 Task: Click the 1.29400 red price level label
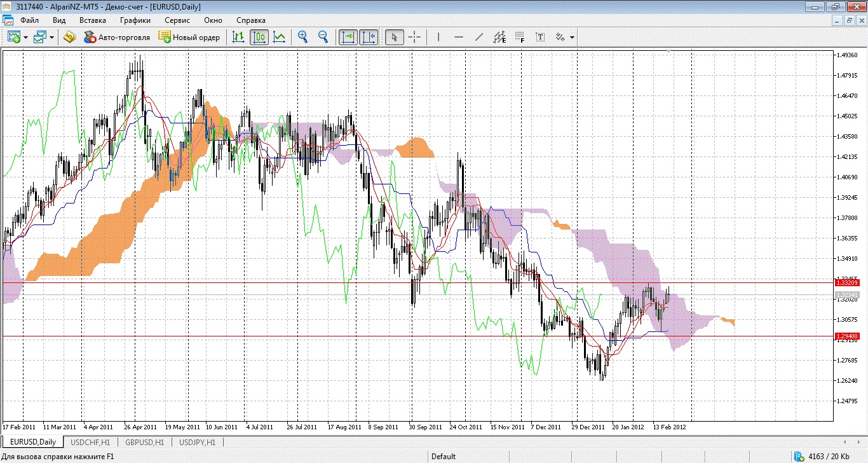tap(847, 336)
